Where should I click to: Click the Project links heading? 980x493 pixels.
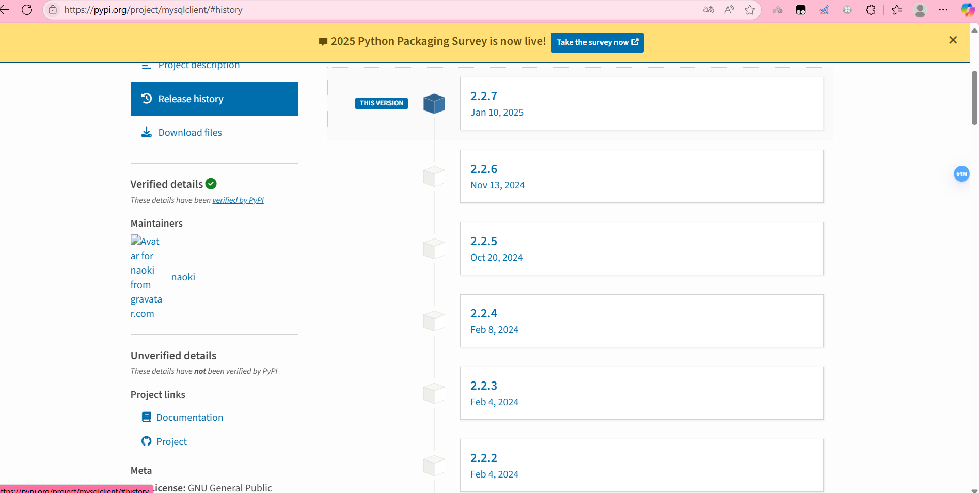pos(158,394)
